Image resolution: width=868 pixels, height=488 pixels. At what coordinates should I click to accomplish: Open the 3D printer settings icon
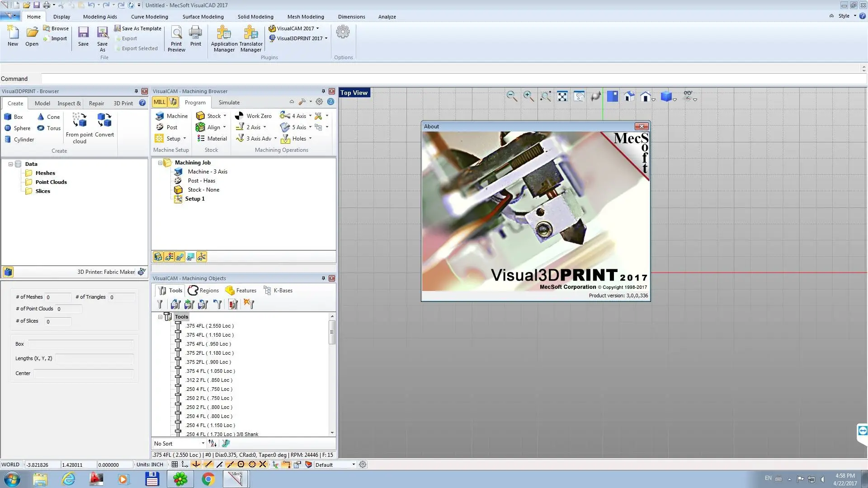[x=142, y=272]
